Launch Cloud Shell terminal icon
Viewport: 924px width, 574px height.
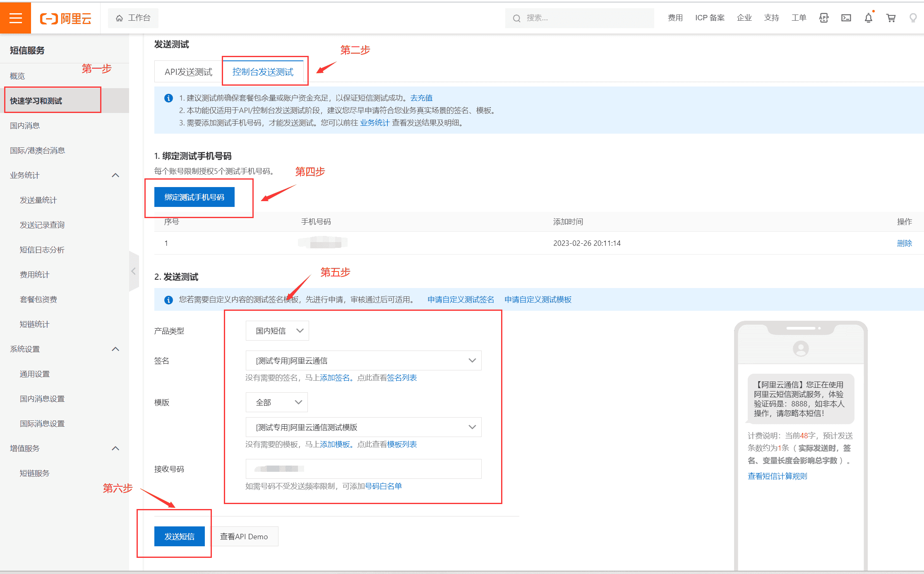[846, 18]
